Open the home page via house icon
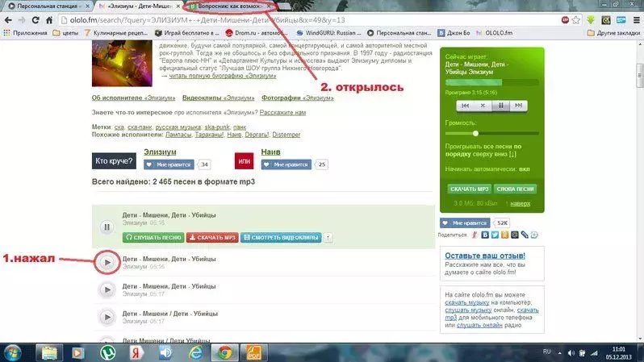 (49, 20)
